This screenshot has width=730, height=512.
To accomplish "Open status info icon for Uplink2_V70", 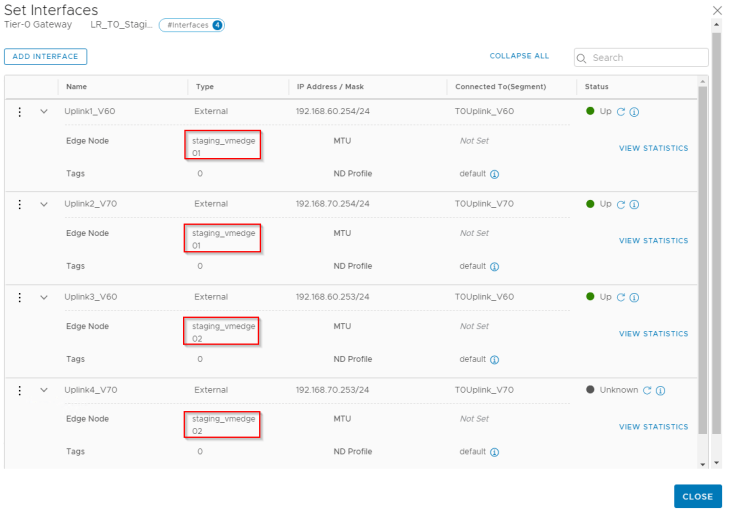I will (634, 204).
